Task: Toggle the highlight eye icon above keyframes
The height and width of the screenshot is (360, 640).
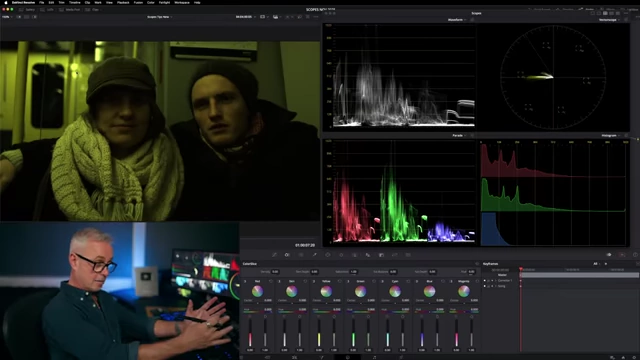Action: coord(609,255)
